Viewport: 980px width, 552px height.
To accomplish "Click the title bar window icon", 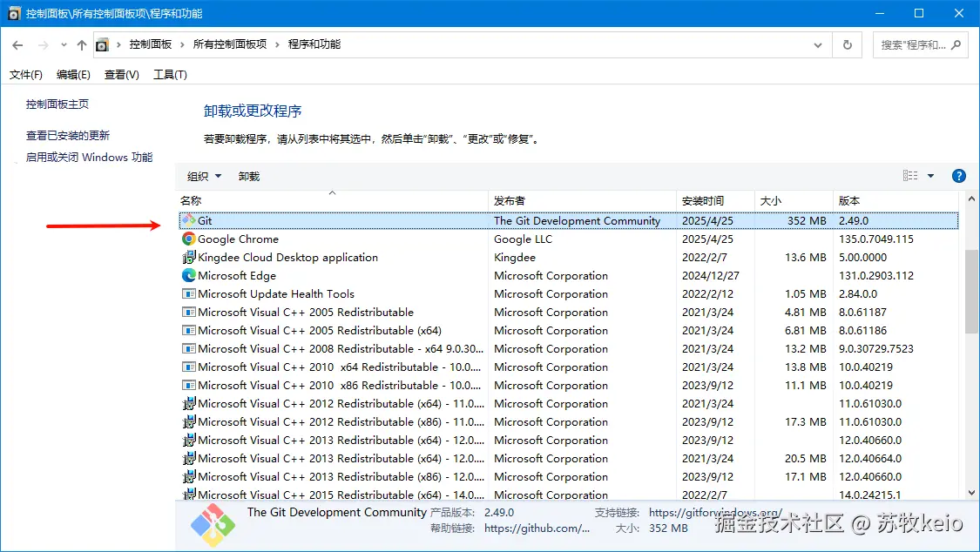I will click(14, 13).
